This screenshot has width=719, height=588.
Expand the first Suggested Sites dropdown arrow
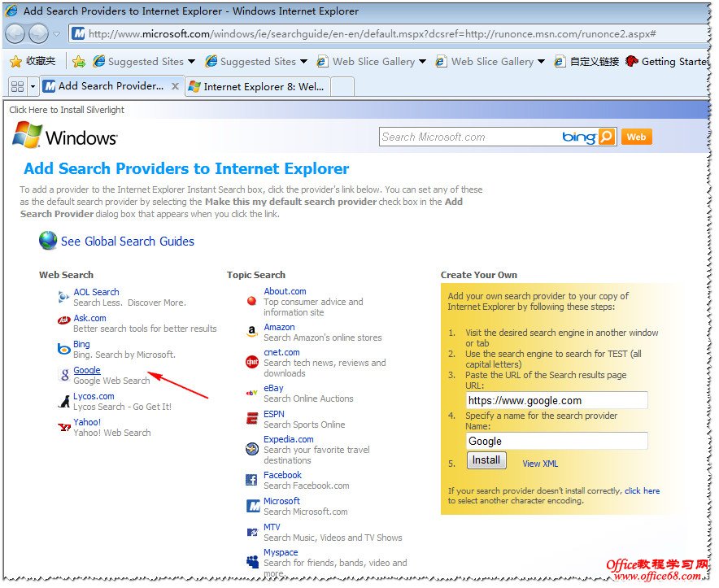192,61
